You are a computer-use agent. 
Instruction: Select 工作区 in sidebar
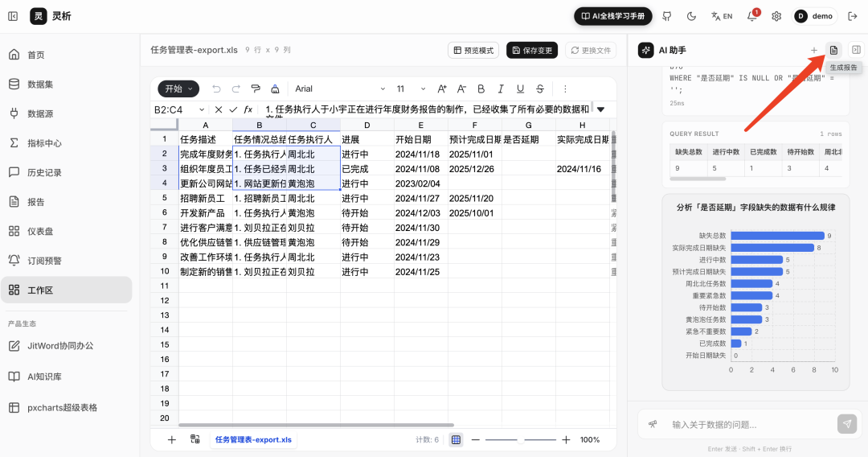(x=67, y=290)
